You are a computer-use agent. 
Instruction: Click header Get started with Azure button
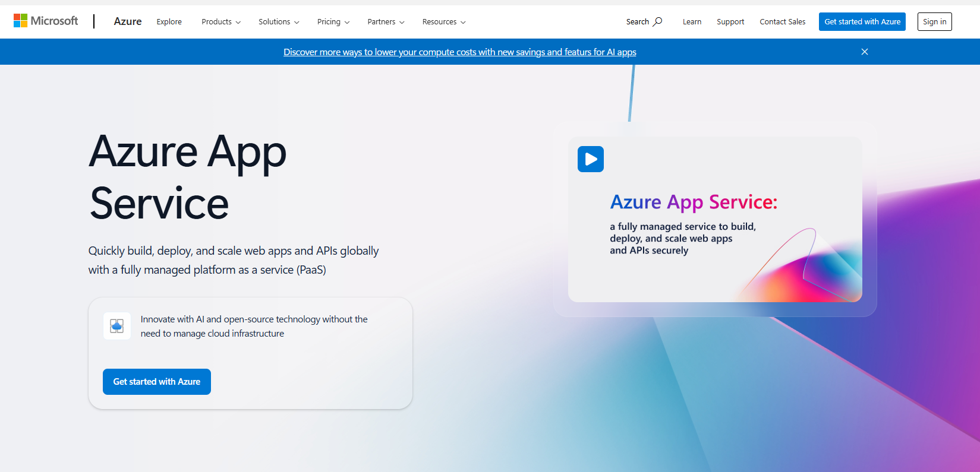click(862, 21)
